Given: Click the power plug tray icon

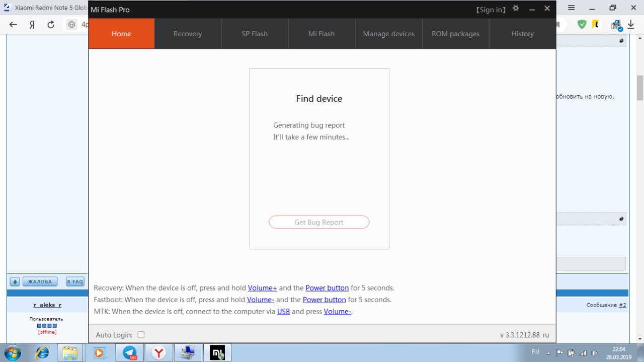Looking at the screenshot, I should click(x=571, y=352).
